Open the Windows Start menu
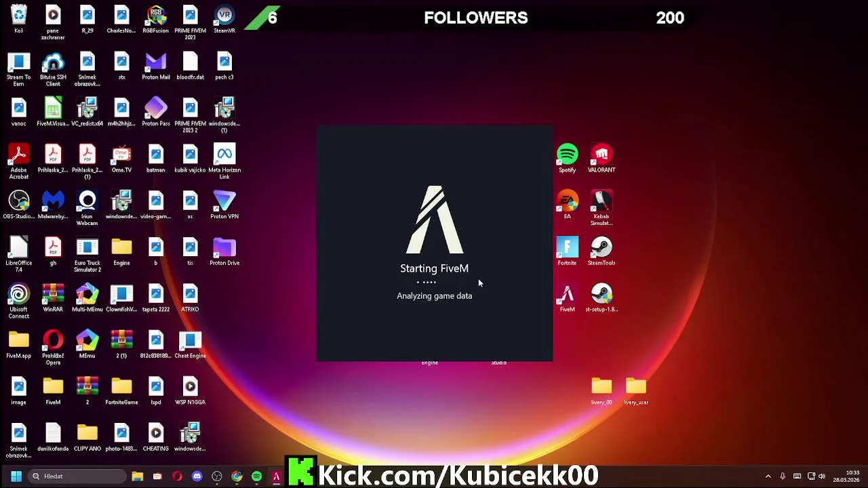 click(16, 476)
